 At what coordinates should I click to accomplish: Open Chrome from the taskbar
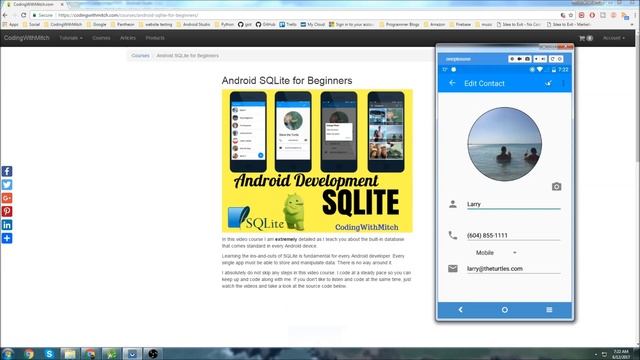point(28,354)
